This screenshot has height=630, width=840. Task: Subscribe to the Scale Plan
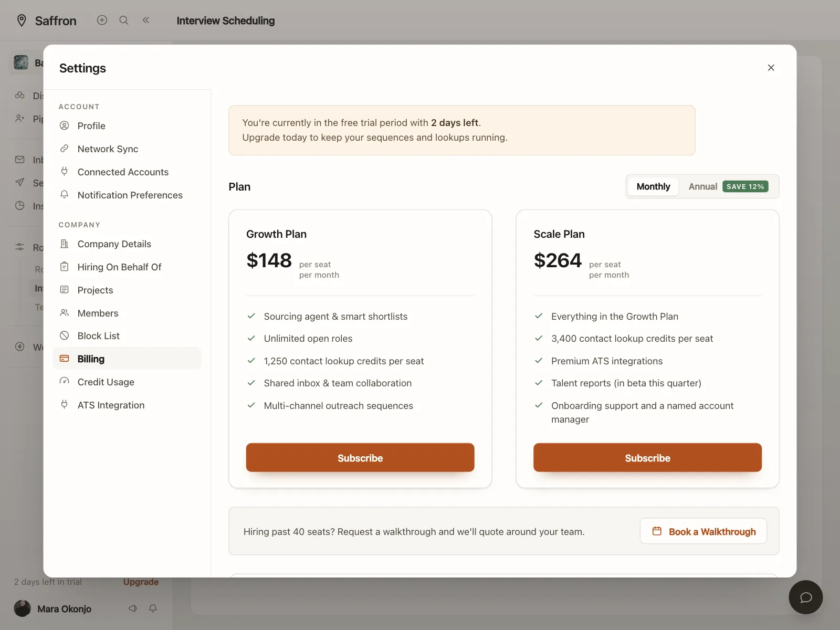pyautogui.click(x=647, y=458)
